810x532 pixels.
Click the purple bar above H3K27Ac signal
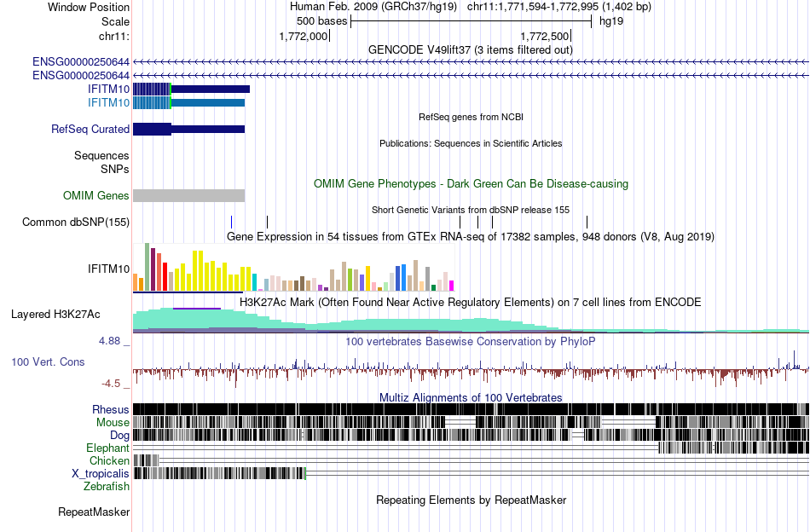(197, 309)
